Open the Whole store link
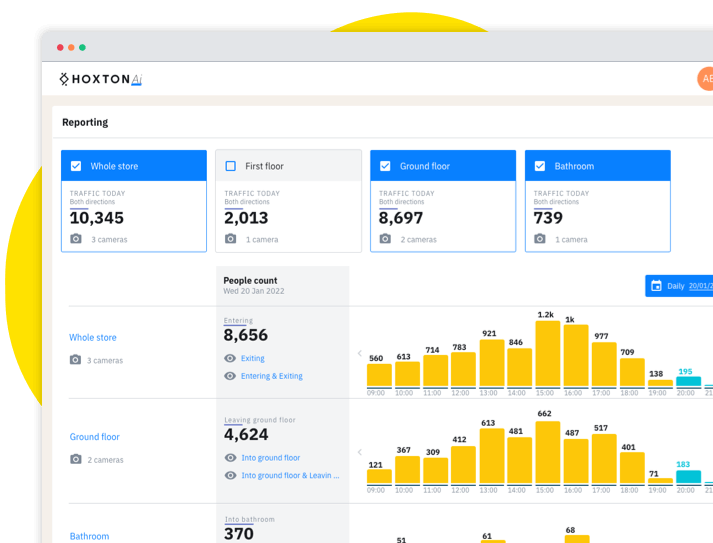Image resolution: width=713 pixels, height=543 pixels. point(93,337)
